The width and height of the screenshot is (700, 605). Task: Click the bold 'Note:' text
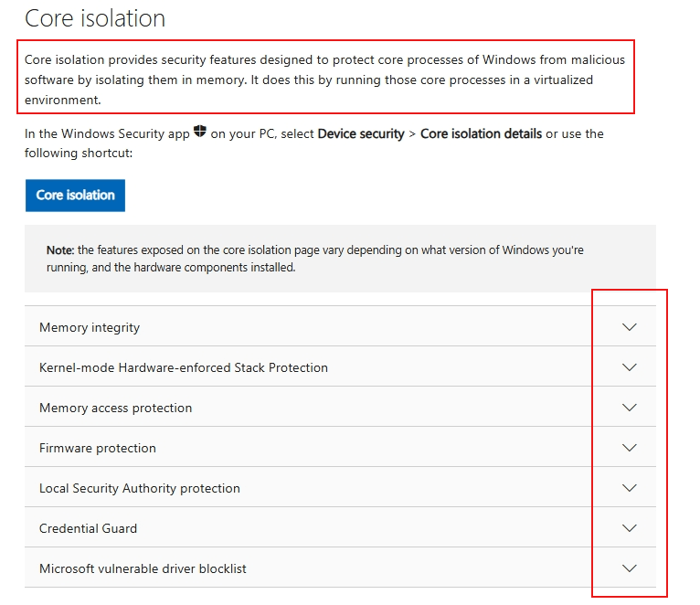coord(60,250)
